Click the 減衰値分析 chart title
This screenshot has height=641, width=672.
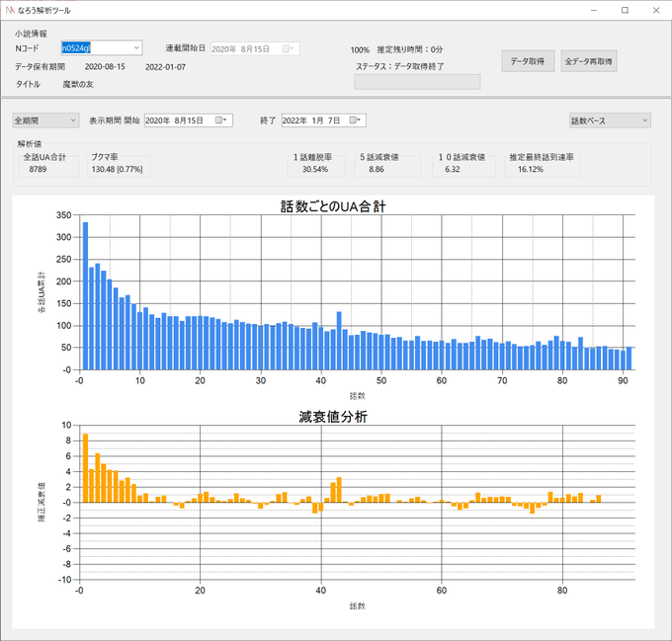point(333,417)
